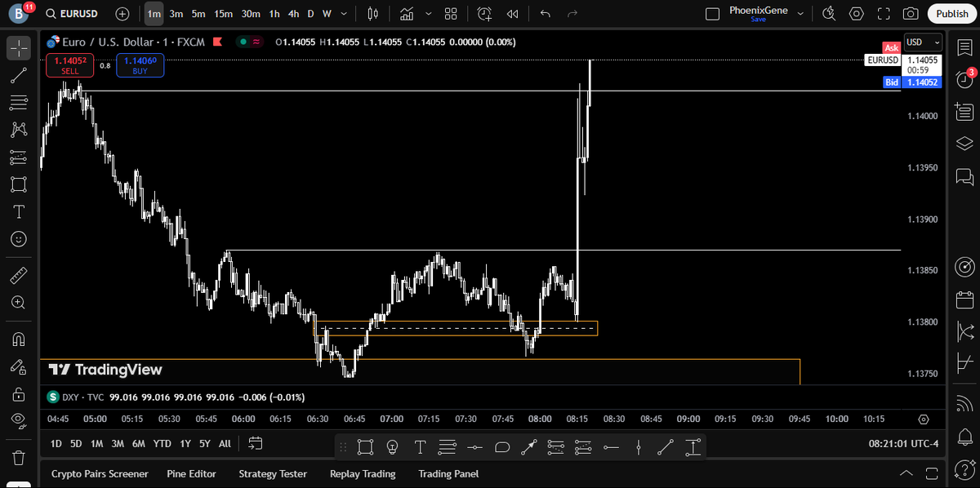Click the lightbulb idea tool
Viewport: 980px width, 488px height.
392,446
